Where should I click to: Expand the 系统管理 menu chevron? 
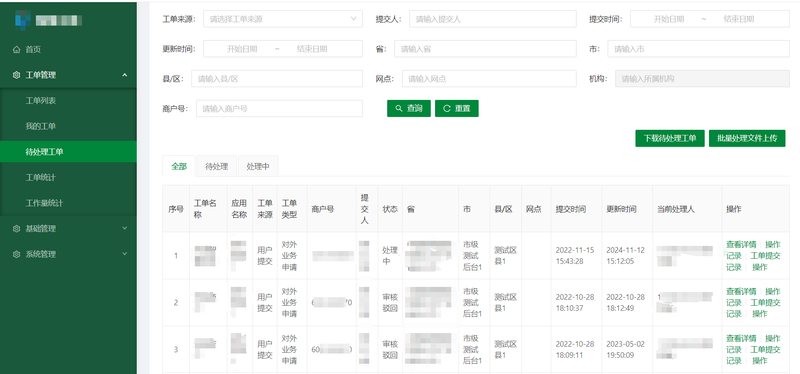[124, 254]
